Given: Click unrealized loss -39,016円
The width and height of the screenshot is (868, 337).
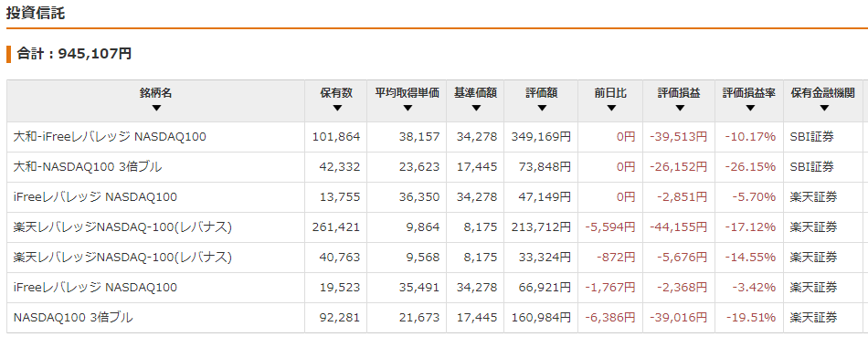Looking at the screenshot, I should [678, 318].
